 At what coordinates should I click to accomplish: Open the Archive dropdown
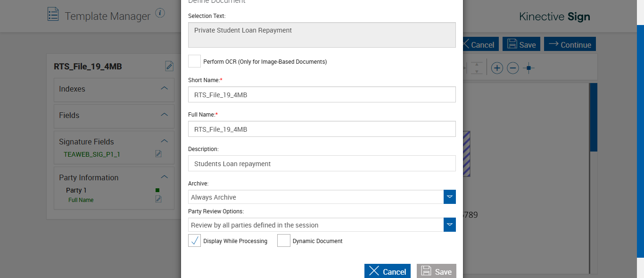(450, 197)
